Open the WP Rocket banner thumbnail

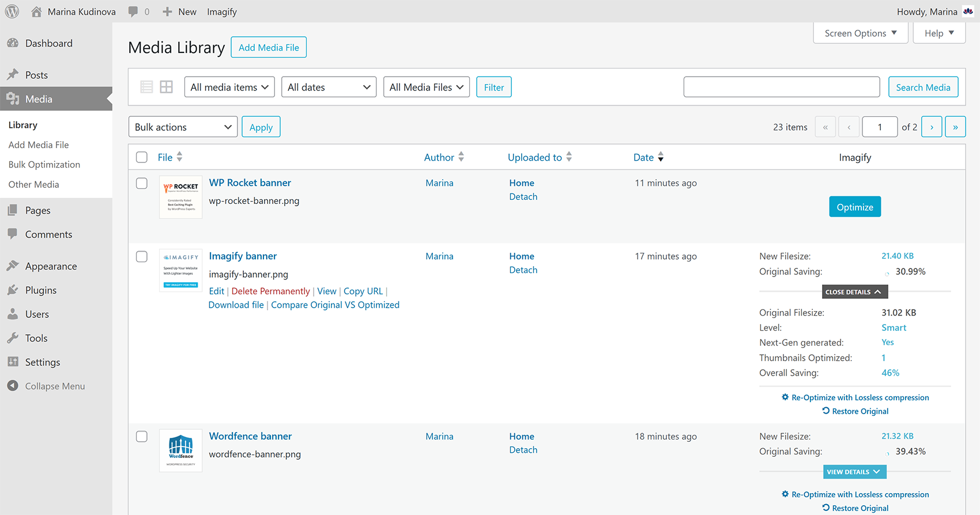click(181, 197)
